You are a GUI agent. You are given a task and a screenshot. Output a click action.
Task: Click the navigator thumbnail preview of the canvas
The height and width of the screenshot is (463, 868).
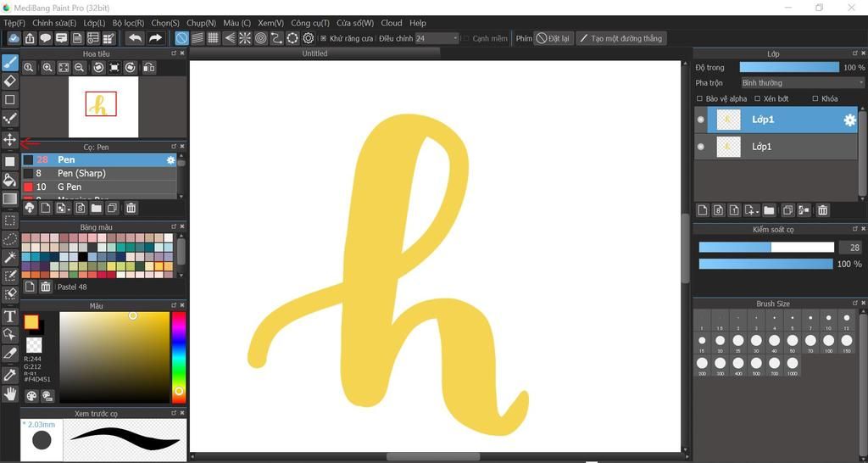click(103, 107)
